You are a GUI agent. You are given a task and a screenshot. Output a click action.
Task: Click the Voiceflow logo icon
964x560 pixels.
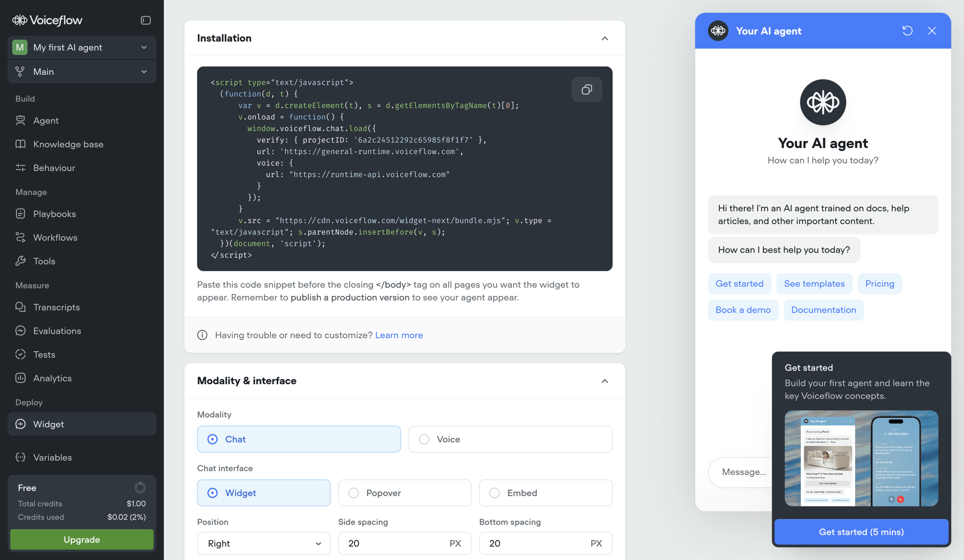[x=19, y=20]
